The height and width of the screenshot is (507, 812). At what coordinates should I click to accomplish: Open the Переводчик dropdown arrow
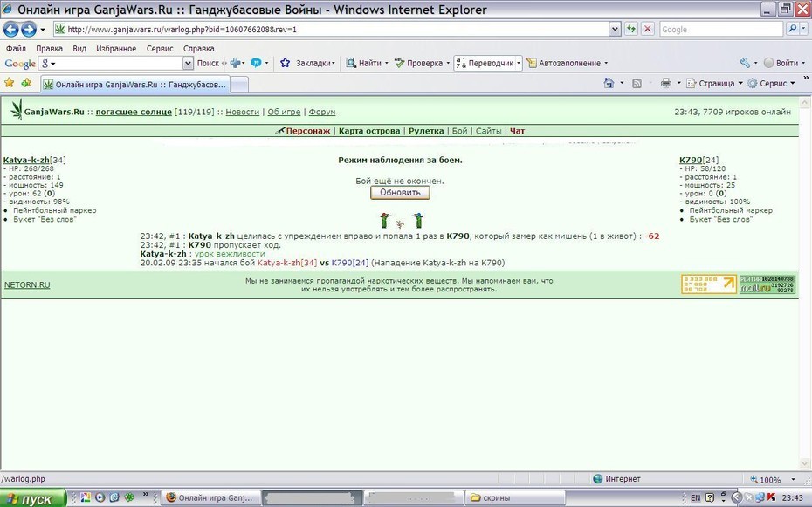pyautogui.click(x=519, y=63)
